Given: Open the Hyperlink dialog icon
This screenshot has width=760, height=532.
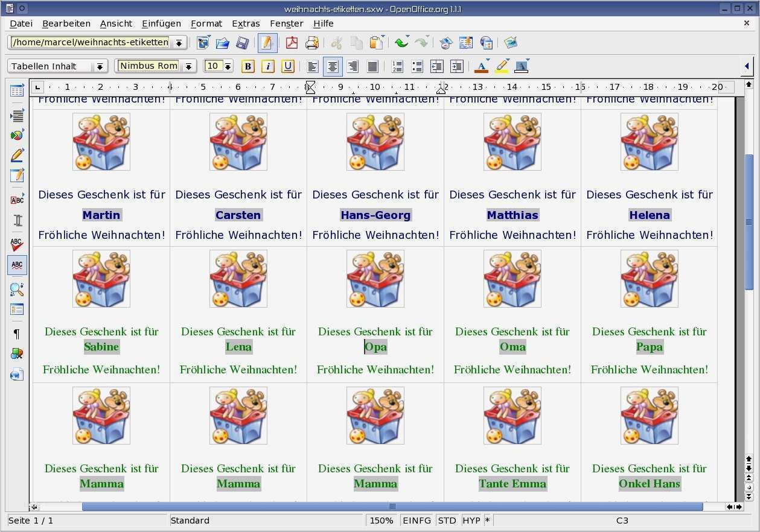Looking at the screenshot, I should tap(486, 43).
